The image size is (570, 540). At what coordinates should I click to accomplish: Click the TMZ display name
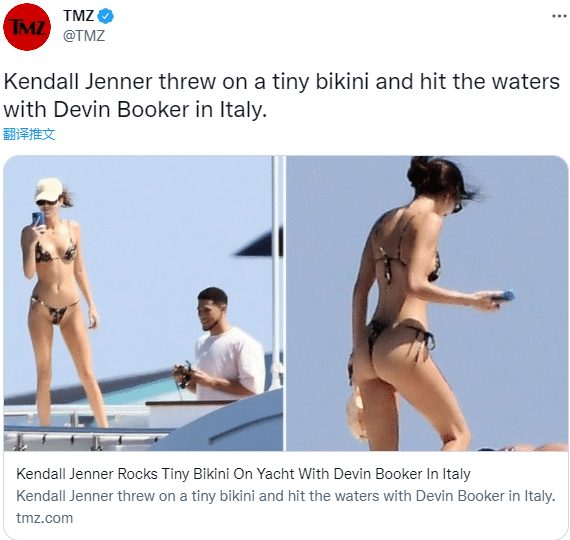tap(79, 16)
